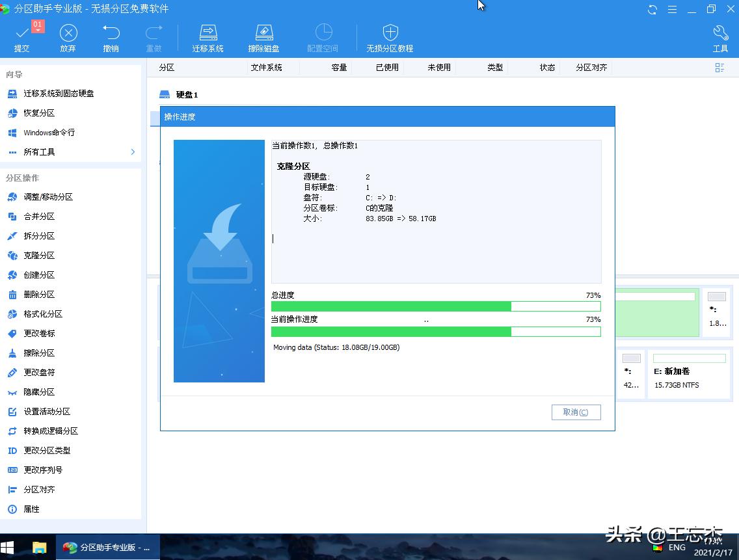Click the 取消 (Cancel) button in the progress dialog
Image resolution: width=739 pixels, height=560 pixels.
click(575, 412)
